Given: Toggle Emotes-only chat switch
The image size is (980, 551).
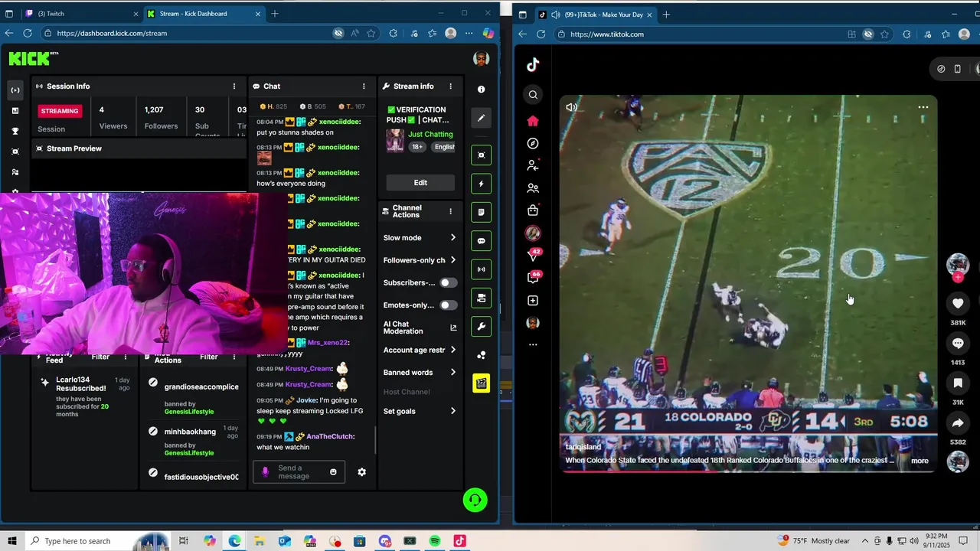Looking at the screenshot, I should pos(449,305).
